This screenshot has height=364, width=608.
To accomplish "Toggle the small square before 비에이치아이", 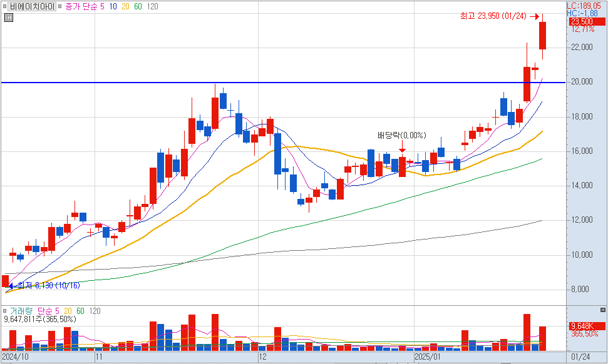I will [x=4, y=7].
